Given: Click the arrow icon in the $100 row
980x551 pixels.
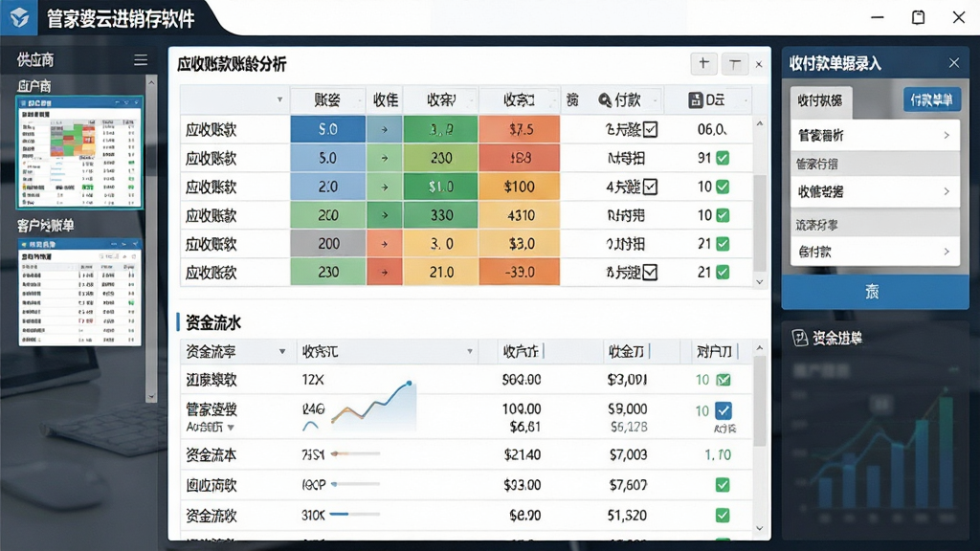Looking at the screenshot, I should pos(385,187).
